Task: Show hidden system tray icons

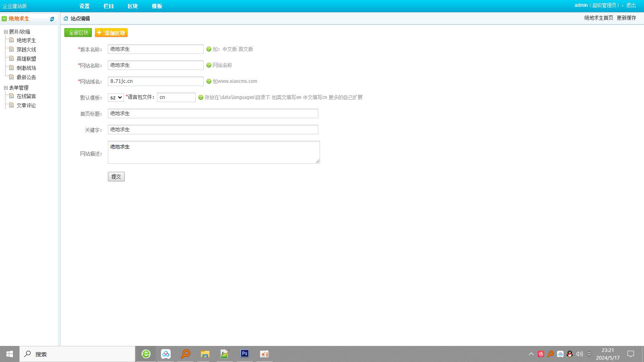Action: click(x=531, y=354)
